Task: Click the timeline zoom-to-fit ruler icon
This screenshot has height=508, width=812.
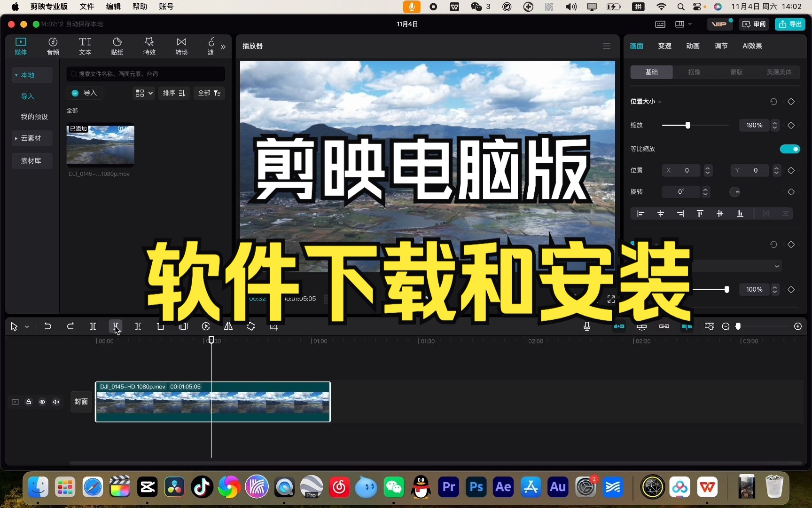Action: tap(710, 326)
